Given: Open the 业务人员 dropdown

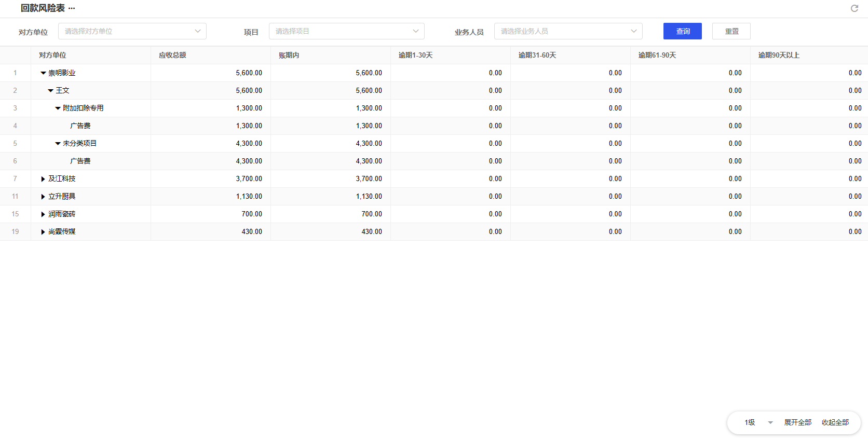Looking at the screenshot, I should pos(568,31).
